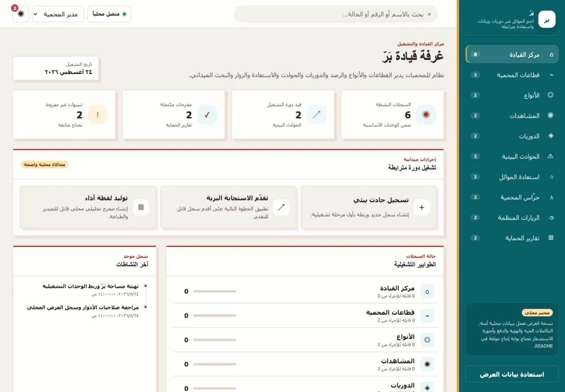Click the الأنواع sidebar ring icon
Viewport: 565px width, 392px height.
[x=551, y=95]
